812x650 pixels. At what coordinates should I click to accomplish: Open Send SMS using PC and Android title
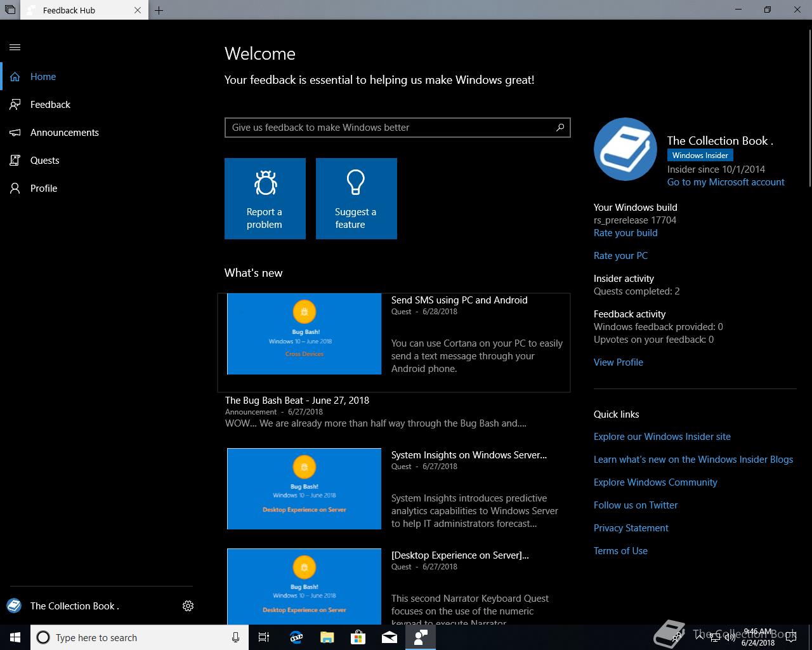459,300
